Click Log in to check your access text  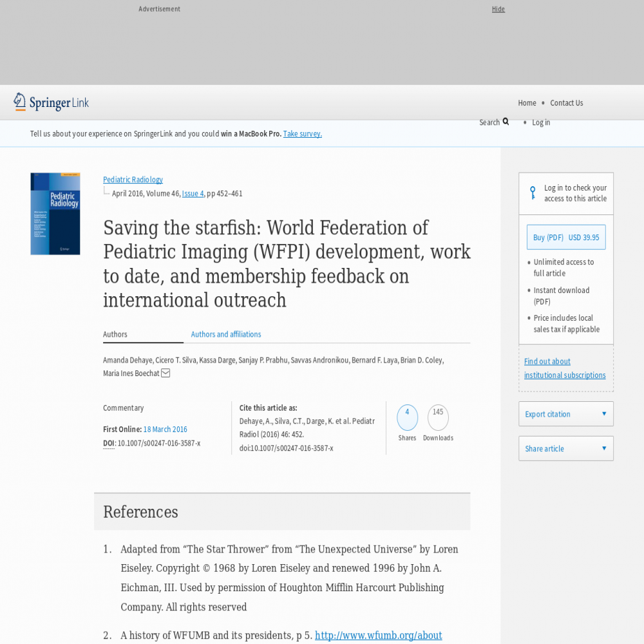575,193
